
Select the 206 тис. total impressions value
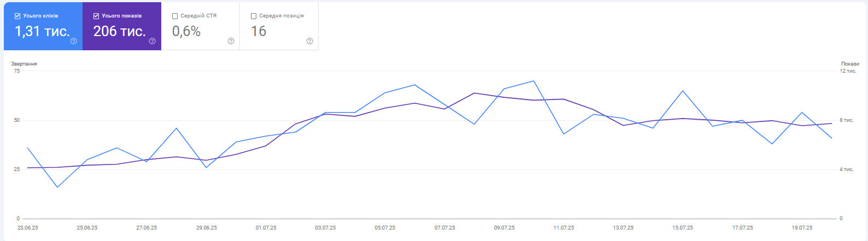pyautogui.click(x=119, y=31)
